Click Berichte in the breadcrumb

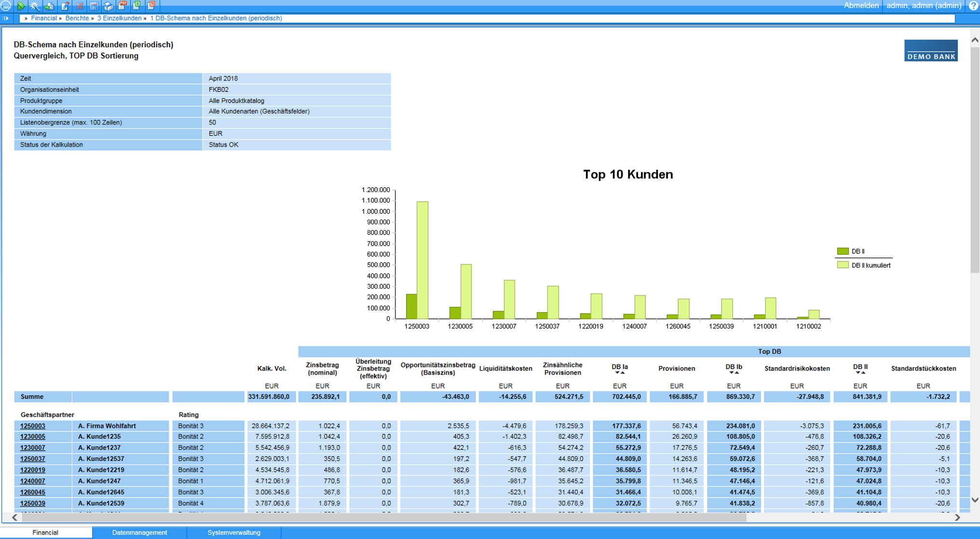(77, 18)
